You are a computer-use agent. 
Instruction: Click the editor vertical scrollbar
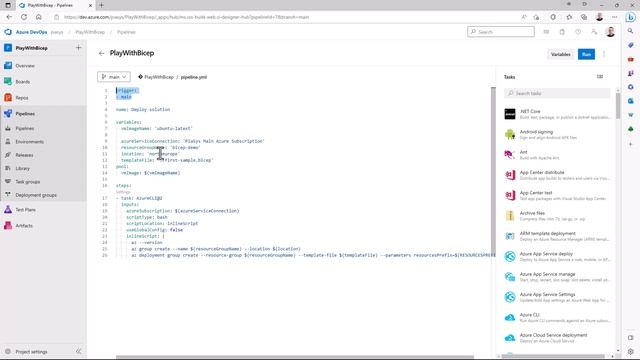pyautogui.click(x=493, y=171)
